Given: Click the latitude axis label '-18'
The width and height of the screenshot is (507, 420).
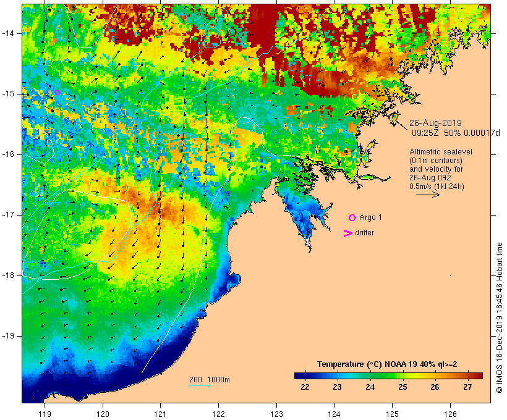Looking at the screenshot, I should pyautogui.click(x=8, y=275).
